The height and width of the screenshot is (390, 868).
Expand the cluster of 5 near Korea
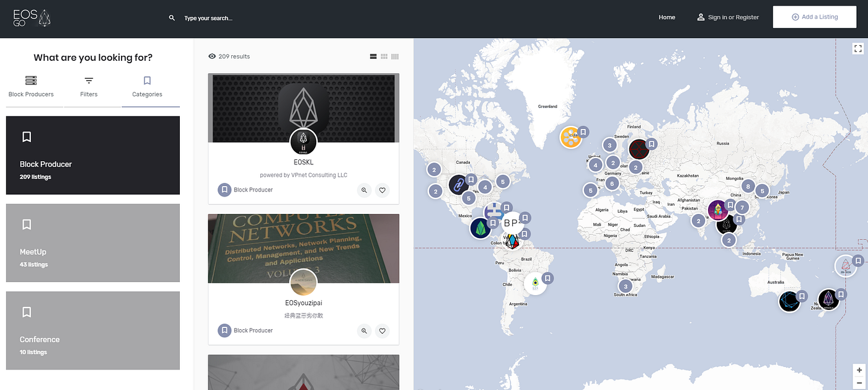tap(762, 191)
